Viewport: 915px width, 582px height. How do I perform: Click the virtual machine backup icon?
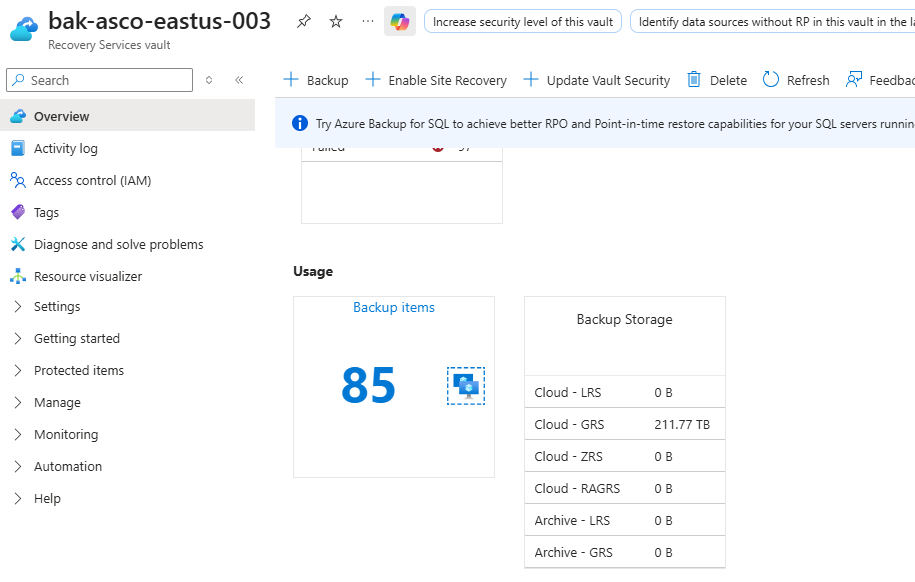click(x=466, y=386)
